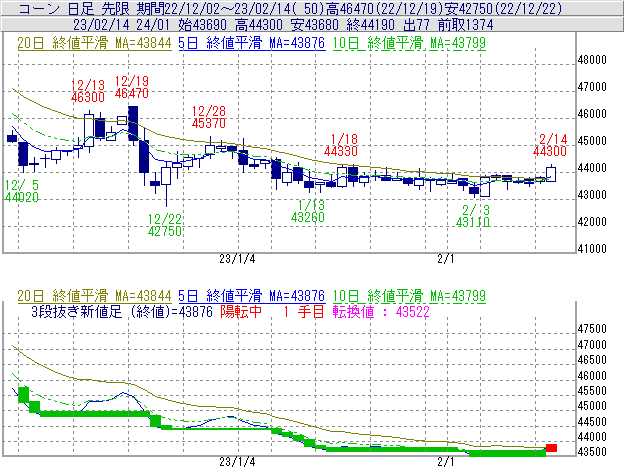Click the last white candlestick on 2/14

pyautogui.click(x=551, y=174)
